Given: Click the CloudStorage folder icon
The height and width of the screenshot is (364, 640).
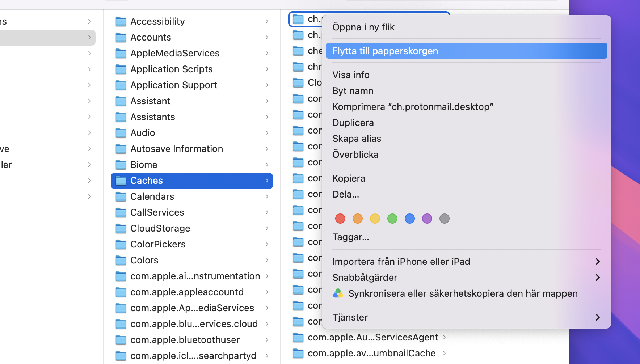Looking at the screenshot, I should tap(121, 229).
